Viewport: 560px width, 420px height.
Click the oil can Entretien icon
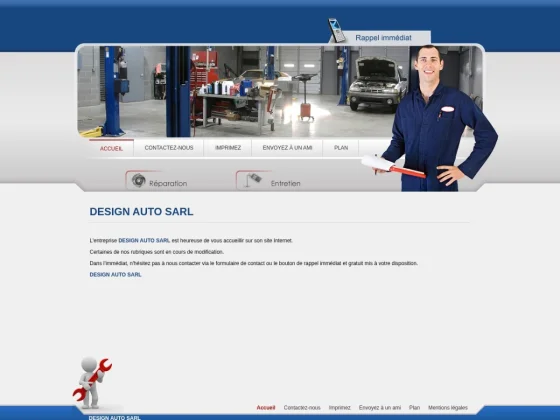coord(253,180)
